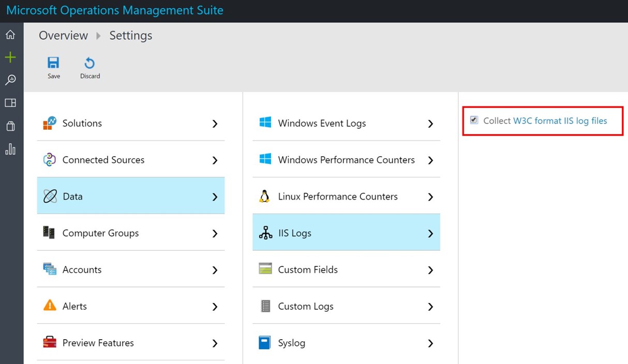The width and height of the screenshot is (628, 364).
Task: Click the Discard button label
Action: (x=90, y=76)
